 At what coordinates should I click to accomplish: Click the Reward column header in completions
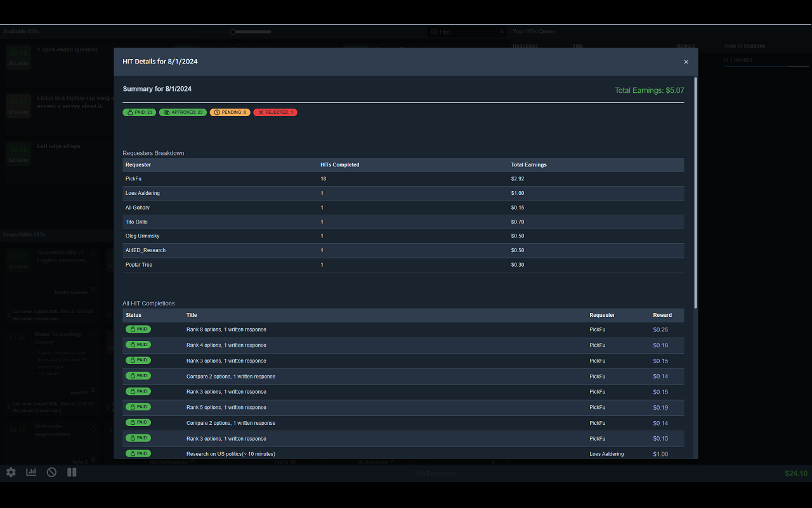pos(662,315)
